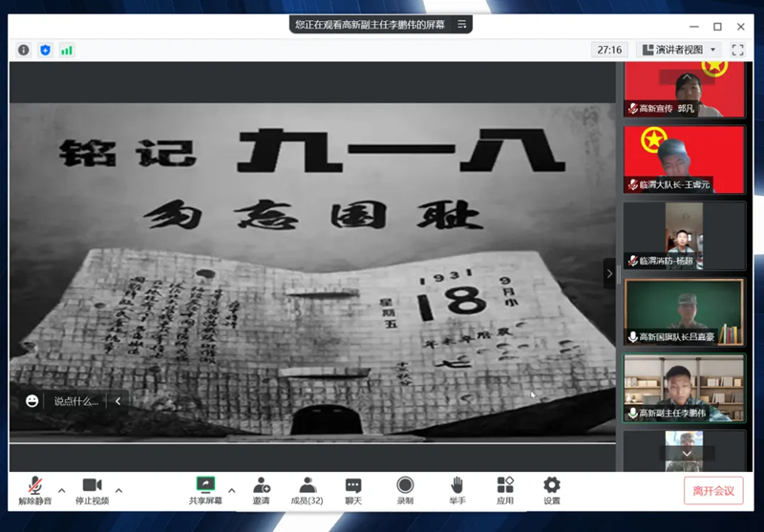Click the 离开会议 leave meeting button
The height and width of the screenshot is (532, 764).
coord(713,491)
